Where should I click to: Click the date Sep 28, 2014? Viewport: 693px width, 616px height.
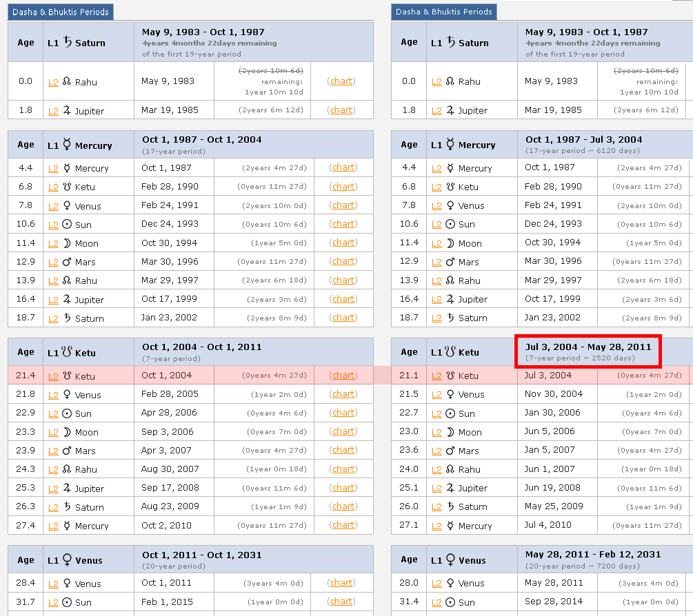(x=553, y=601)
